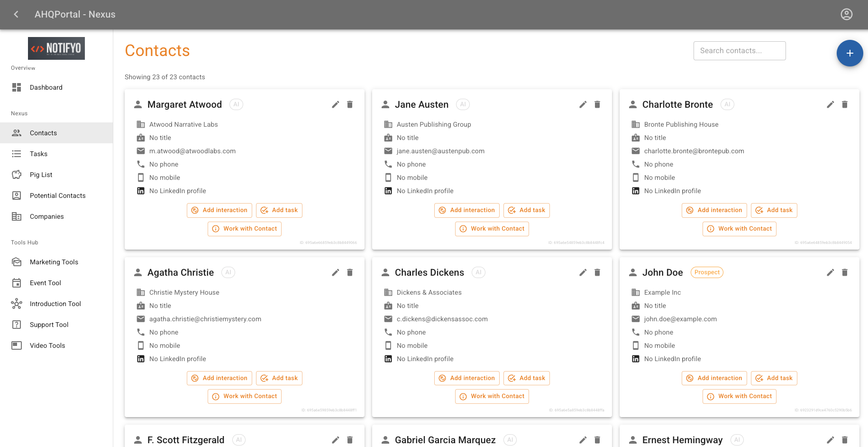Add interaction for Margaret Atwood
Image resolution: width=868 pixels, height=447 pixels.
coord(219,210)
